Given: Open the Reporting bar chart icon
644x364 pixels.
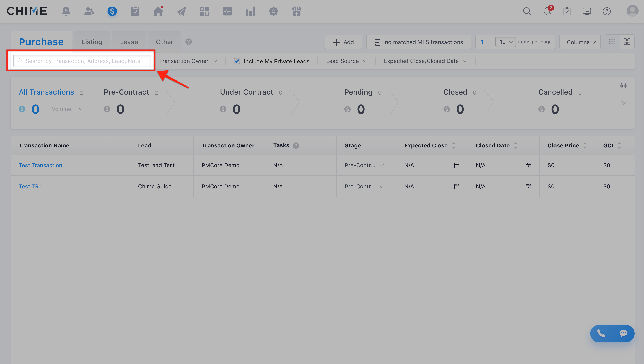Looking at the screenshot, I should tap(250, 11).
